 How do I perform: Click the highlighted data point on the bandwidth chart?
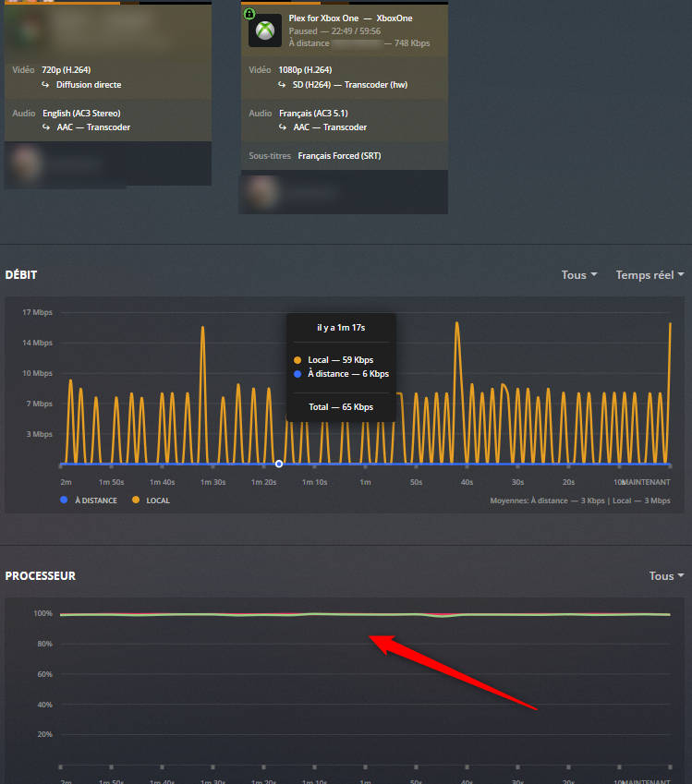[x=279, y=464]
